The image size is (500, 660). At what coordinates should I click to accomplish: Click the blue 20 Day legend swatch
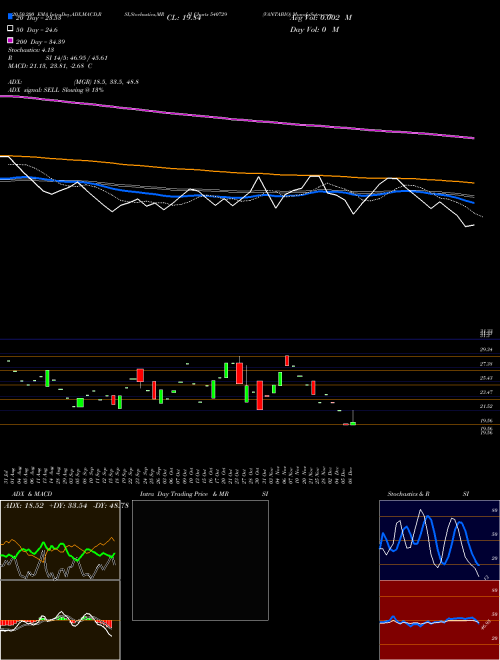click(x=10, y=16)
